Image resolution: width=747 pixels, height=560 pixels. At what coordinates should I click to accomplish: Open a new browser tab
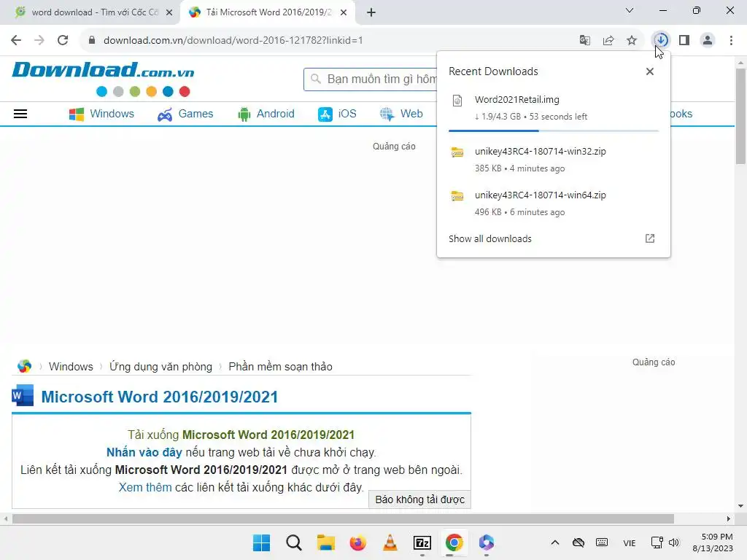(371, 12)
